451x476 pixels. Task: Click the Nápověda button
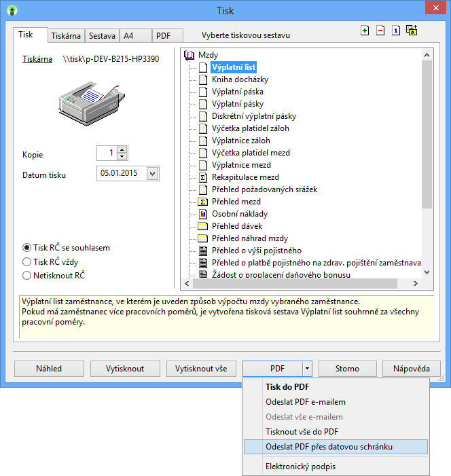pos(412,369)
